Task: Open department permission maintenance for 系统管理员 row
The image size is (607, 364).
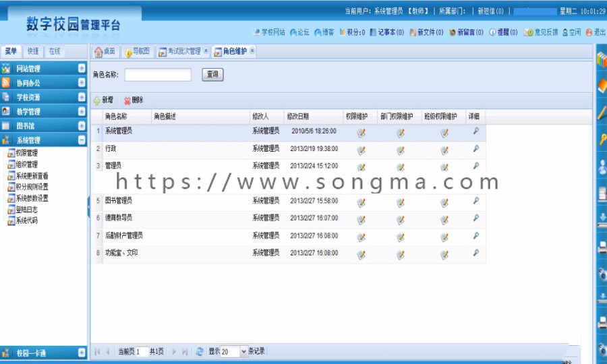Action: 401,133
